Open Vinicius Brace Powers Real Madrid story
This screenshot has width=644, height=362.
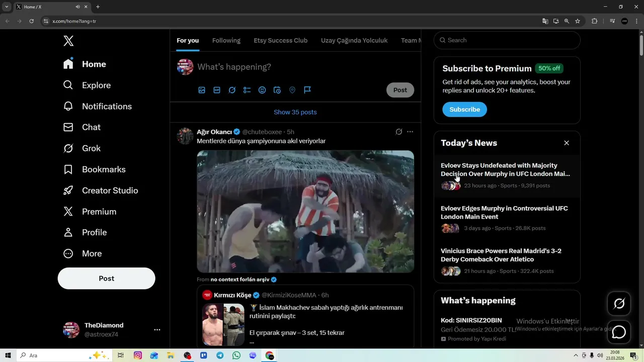(x=507, y=261)
